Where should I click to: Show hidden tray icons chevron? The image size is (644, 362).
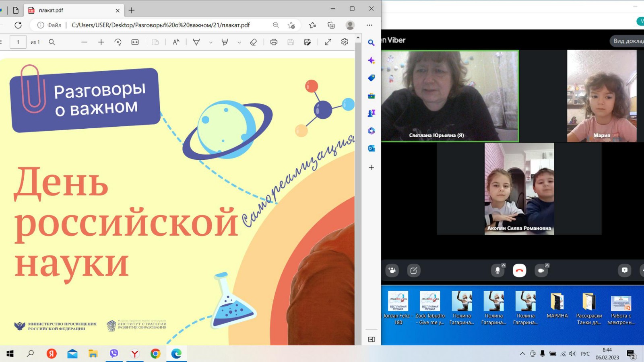point(522,354)
